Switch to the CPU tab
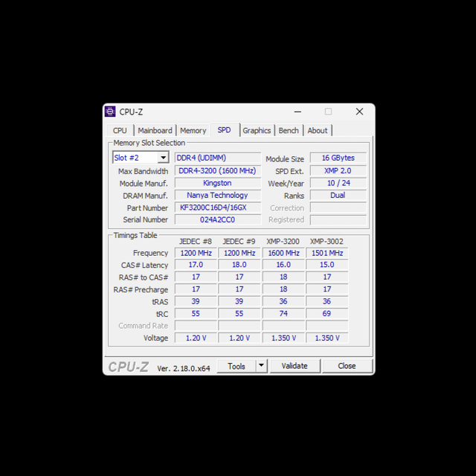 tap(120, 131)
